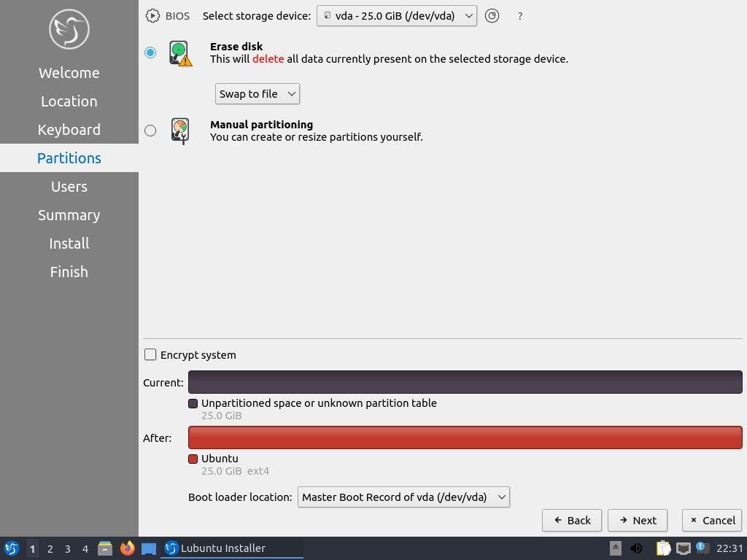Open the Lubuntu start menu icon
The image size is (747, 560).
click(x=12, y=548)
